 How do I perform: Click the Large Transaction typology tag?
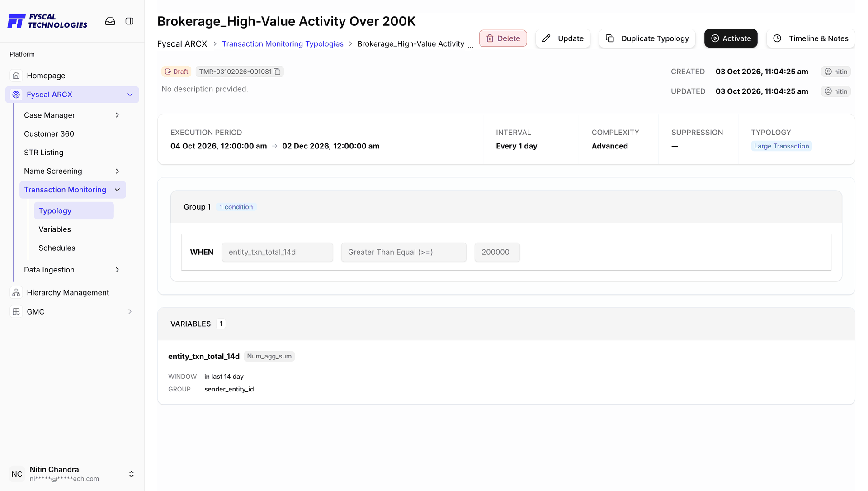click(x=781, y=146)
